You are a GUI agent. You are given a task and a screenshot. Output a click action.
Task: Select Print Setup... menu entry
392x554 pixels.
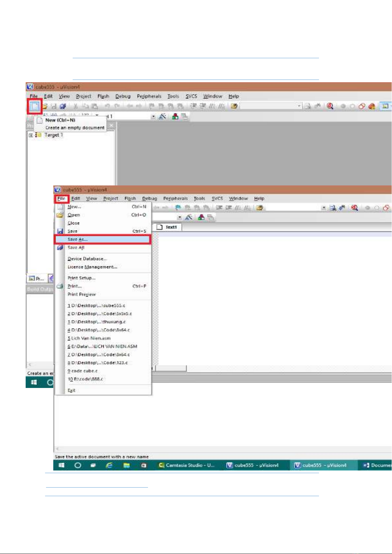103,278
